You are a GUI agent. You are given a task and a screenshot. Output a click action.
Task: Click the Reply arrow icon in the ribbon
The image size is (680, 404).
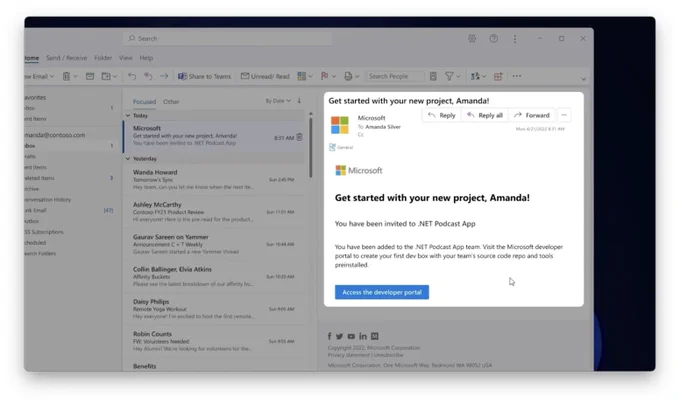click(132, 76)
